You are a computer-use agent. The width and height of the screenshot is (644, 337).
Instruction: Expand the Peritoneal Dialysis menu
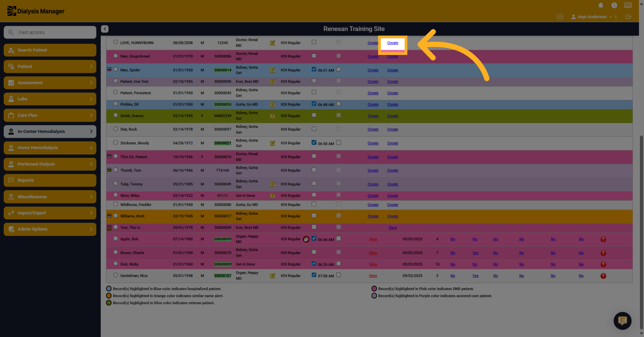tap(50, 164)
